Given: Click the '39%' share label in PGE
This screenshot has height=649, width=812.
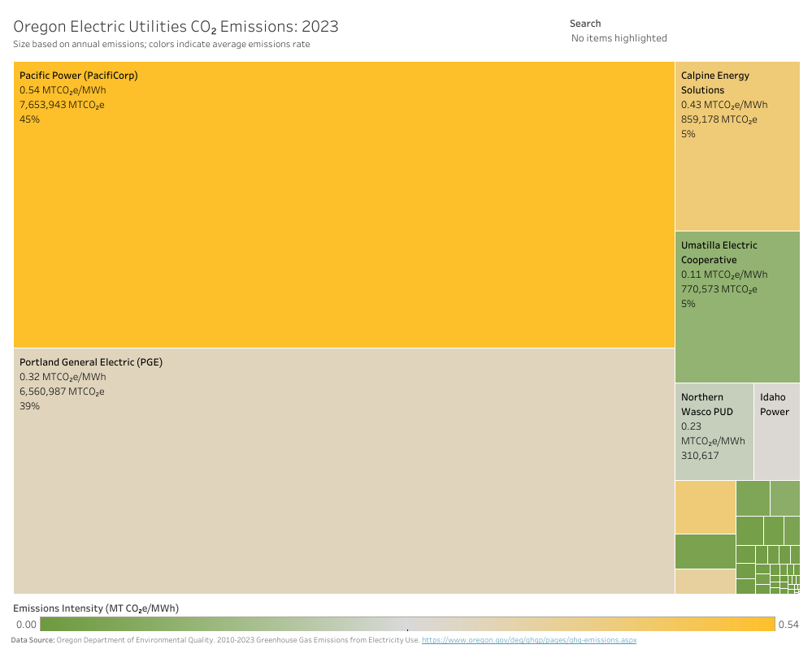Looking at the screenshot, I should (x=29, y=406).
